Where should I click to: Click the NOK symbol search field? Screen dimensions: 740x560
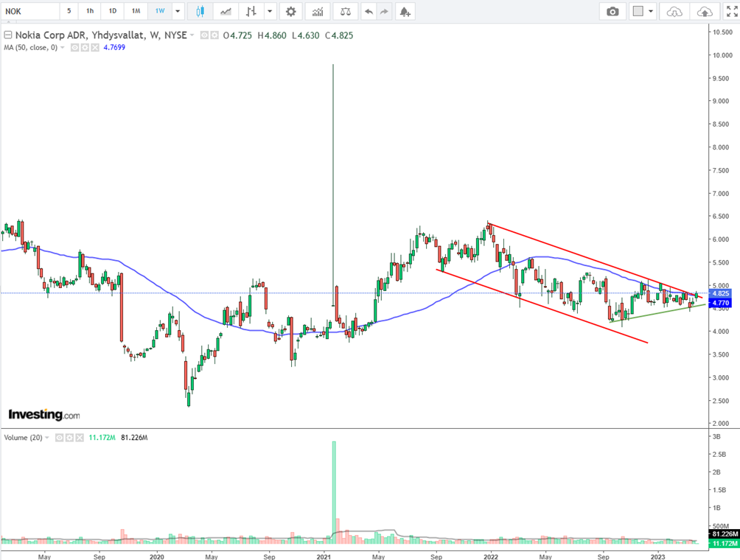click(x=28, y=11)
